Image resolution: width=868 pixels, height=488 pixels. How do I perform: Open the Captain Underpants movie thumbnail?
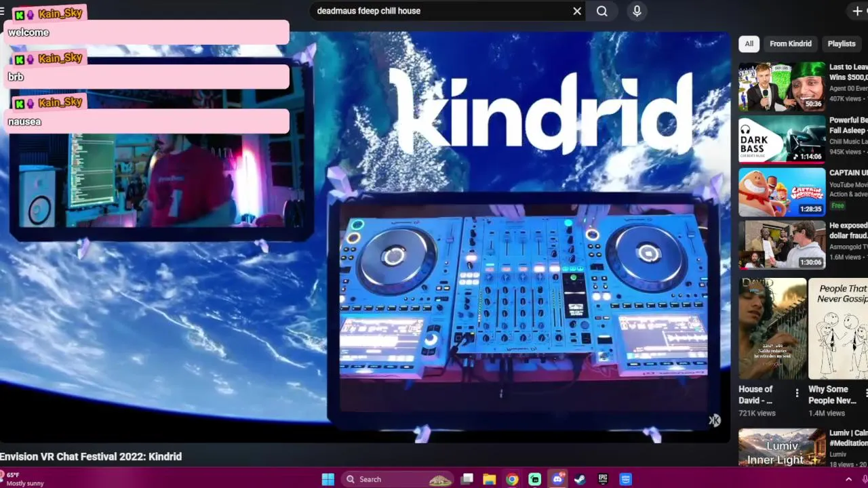coord(782,192)
